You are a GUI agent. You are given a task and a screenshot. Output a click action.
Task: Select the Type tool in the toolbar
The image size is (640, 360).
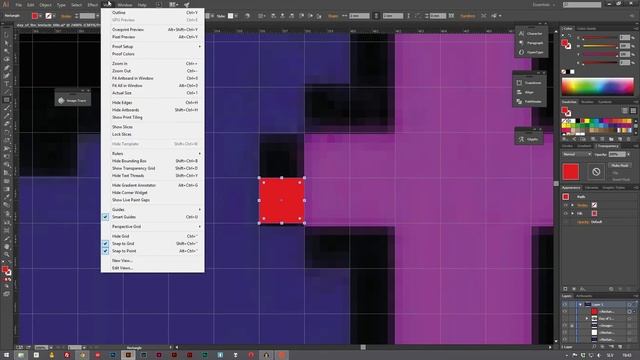7,84
